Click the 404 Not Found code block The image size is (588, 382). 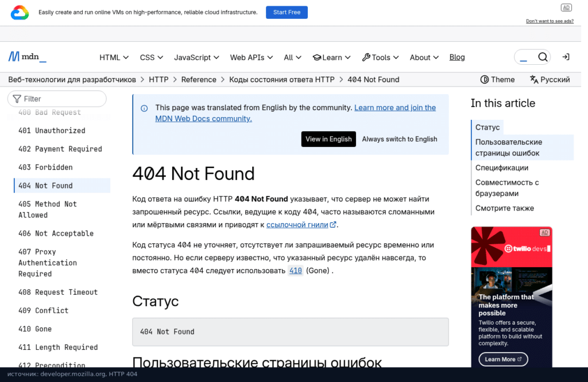pos(290,332)
